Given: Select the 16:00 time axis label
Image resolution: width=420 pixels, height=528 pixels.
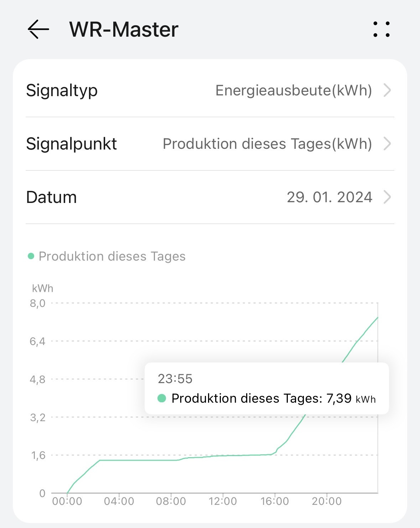Looking at the screenshot, I should 275,501.
